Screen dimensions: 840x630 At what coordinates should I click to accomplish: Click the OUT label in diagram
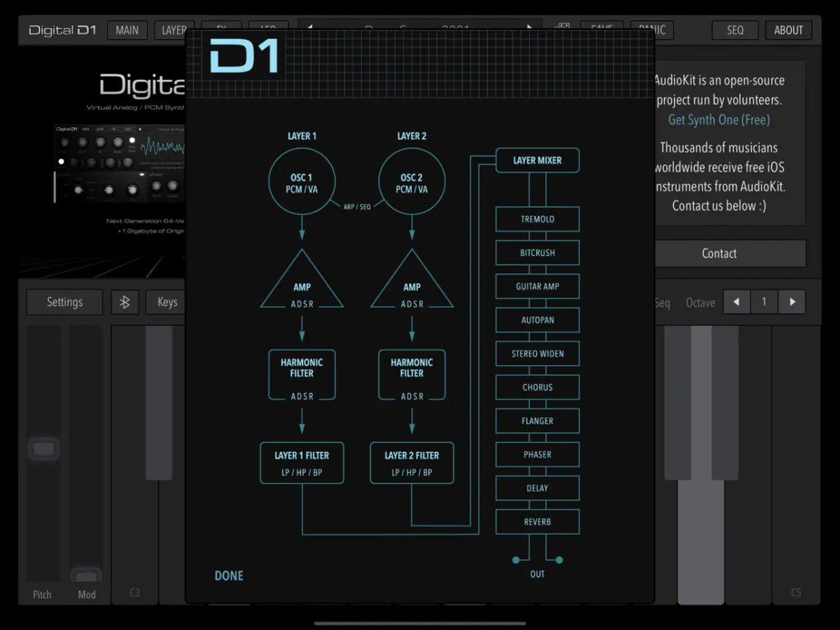tap(538, 574)
